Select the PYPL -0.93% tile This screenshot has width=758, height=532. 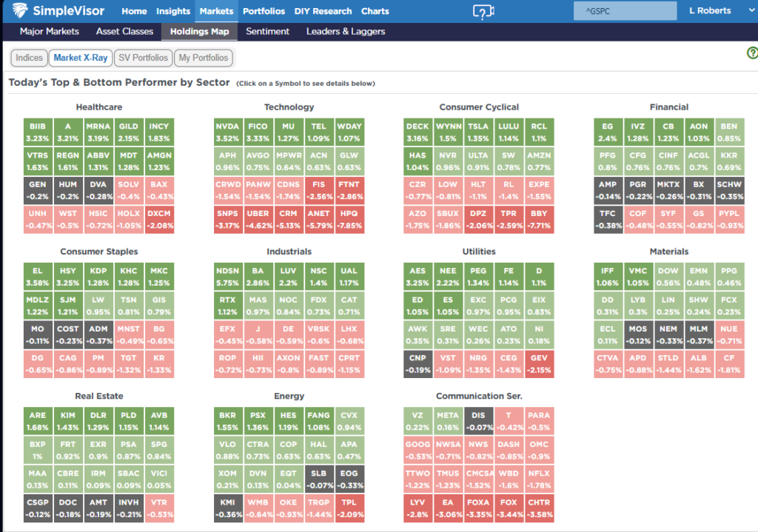tap(729, 219)
